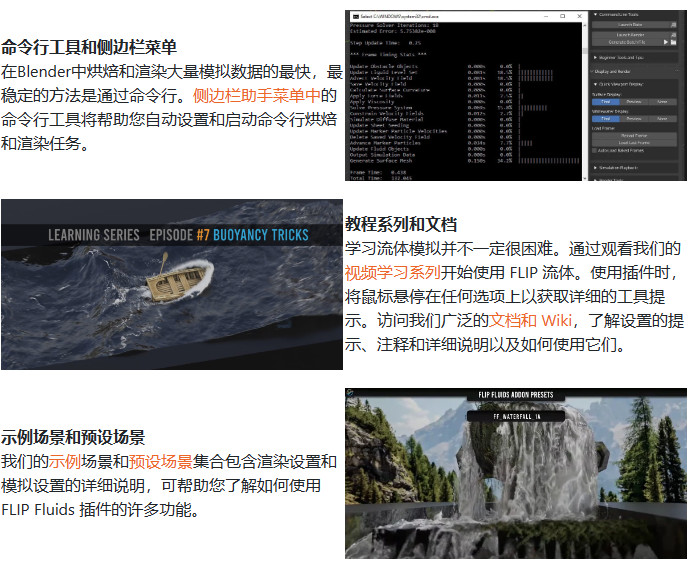Screen dimensions: 689x568
Task: Open the 视频学习系列 link
Action: click(391, 272)
